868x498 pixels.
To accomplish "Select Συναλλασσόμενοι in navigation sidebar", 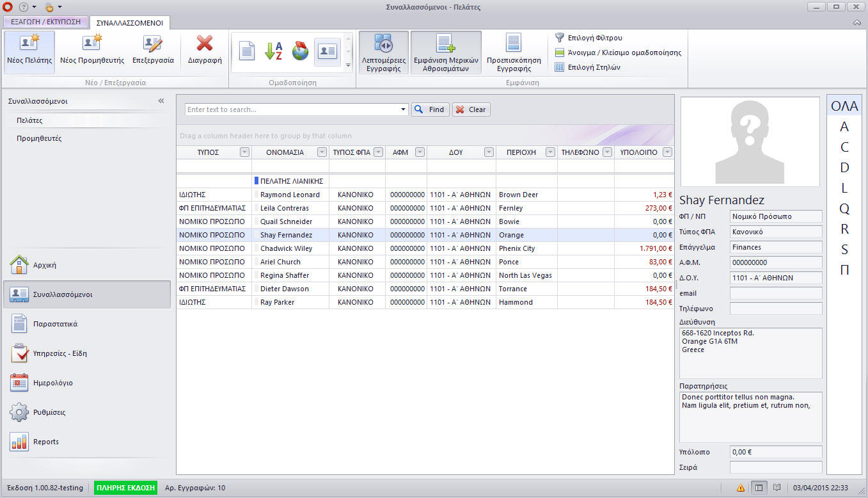I will pyautogui.click(x=87, y=294).
